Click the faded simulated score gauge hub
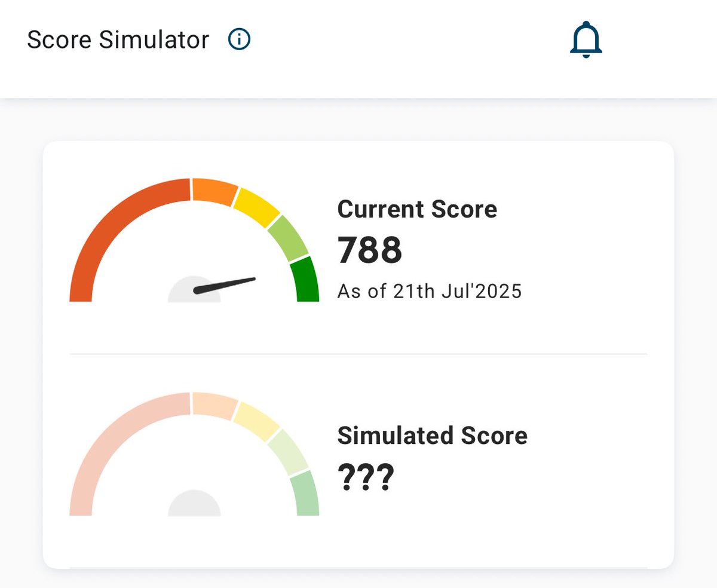Screen dimensions: 717x588 point(194,503)
